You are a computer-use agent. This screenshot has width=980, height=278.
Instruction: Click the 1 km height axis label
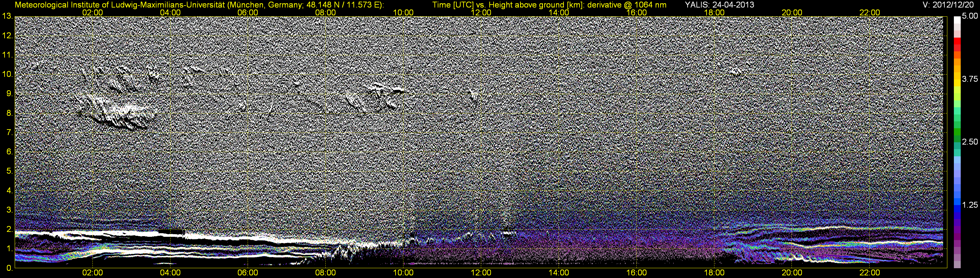click(x=9, y=249)
